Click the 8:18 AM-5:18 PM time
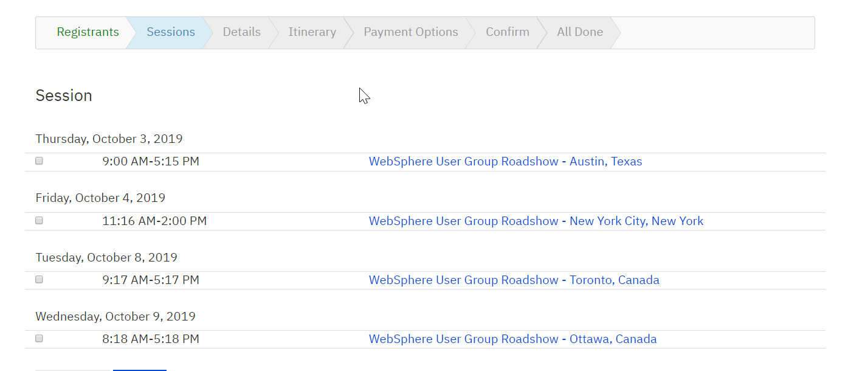 coord(151,339)
